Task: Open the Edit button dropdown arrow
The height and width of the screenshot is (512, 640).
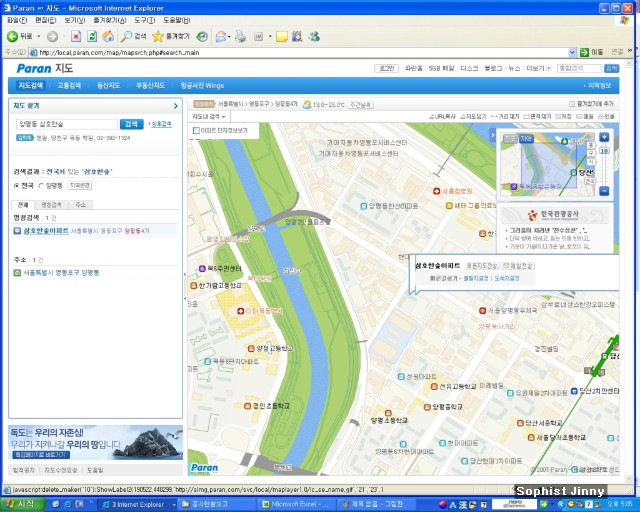Action: coord(270,37)
